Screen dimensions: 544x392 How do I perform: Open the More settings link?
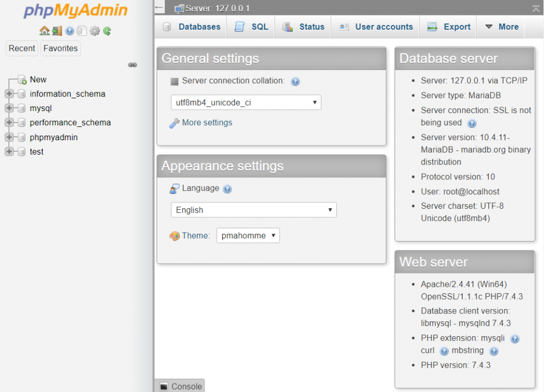coord(207,123)
